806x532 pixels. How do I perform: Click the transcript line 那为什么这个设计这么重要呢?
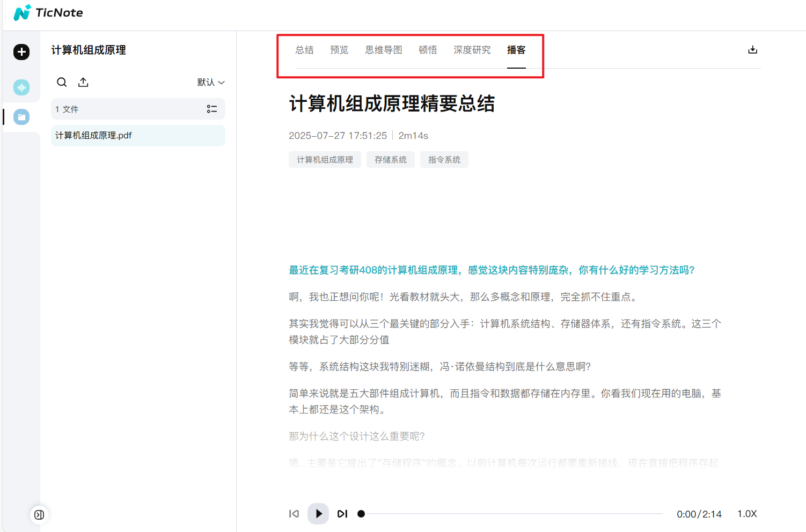(x=357, y=437)
